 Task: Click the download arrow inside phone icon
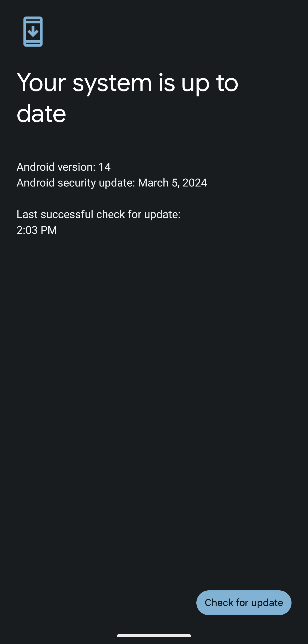click(x=33, y=32)
